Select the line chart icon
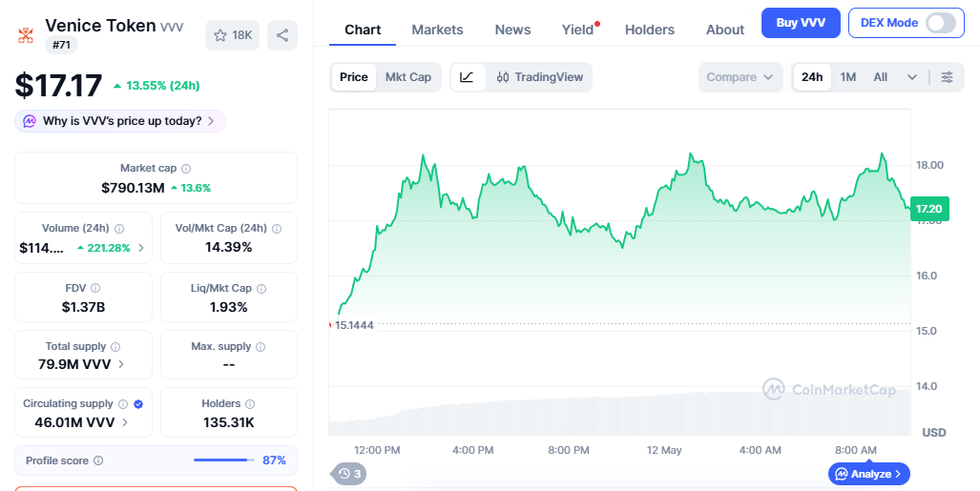Viewport: 980px width, 491px height. pos(468,77)
